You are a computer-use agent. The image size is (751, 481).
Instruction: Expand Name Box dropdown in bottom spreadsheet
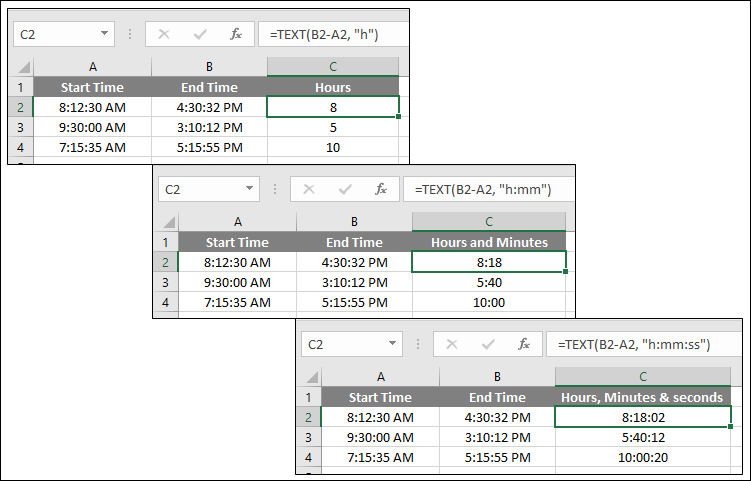pyautogui.click(x=392, y=343)
